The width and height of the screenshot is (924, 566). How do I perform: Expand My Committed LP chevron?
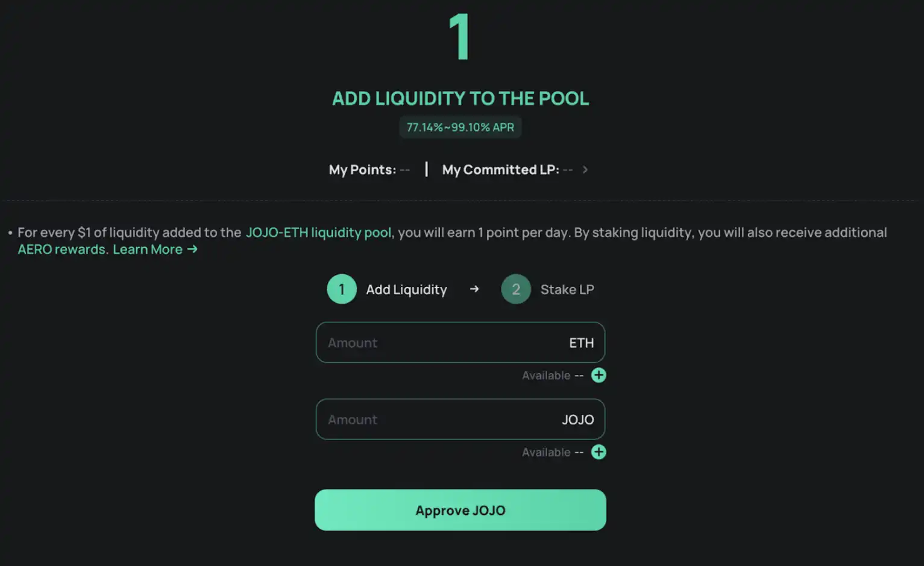click(x=585, y=170)
